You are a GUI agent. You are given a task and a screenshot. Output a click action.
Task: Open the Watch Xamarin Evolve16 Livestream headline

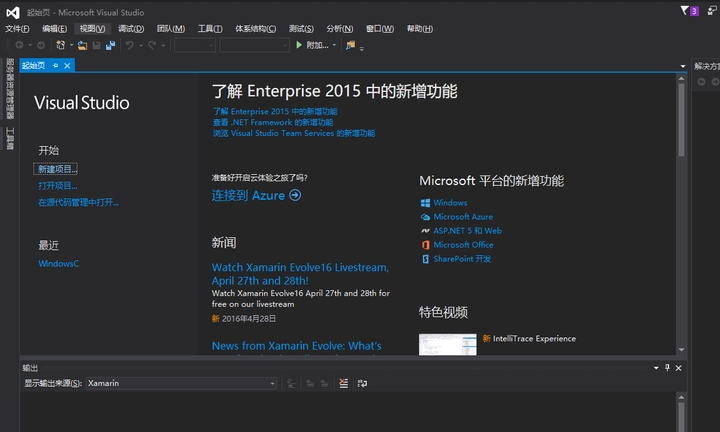(x=300, y=274)
